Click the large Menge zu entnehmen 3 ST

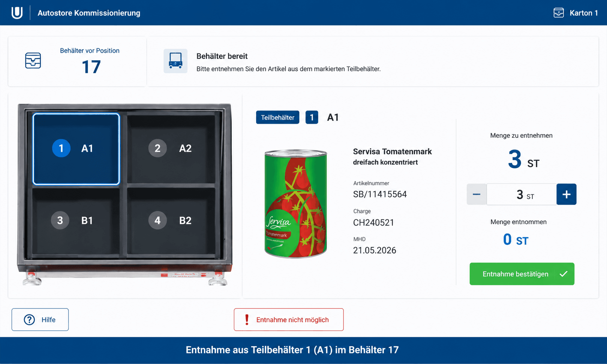tap(523, 159)
